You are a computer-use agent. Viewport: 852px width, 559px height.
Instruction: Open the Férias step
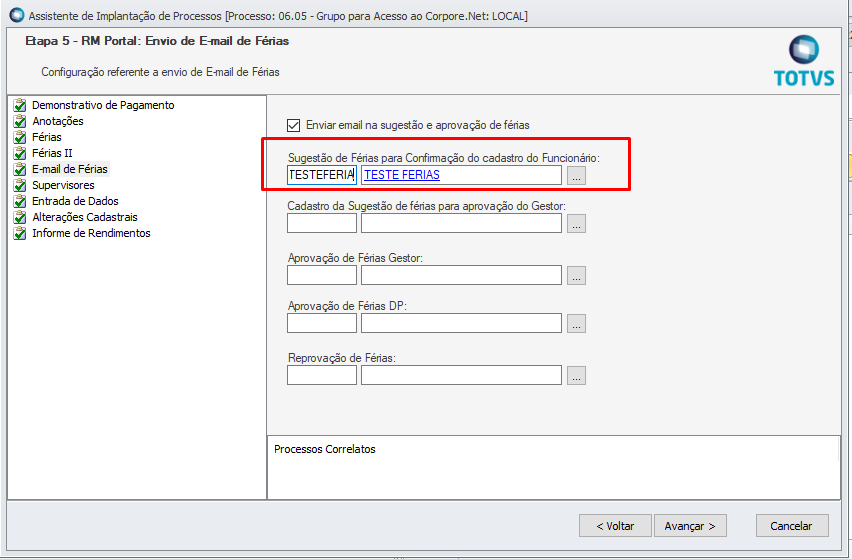(x=47, y=137)
